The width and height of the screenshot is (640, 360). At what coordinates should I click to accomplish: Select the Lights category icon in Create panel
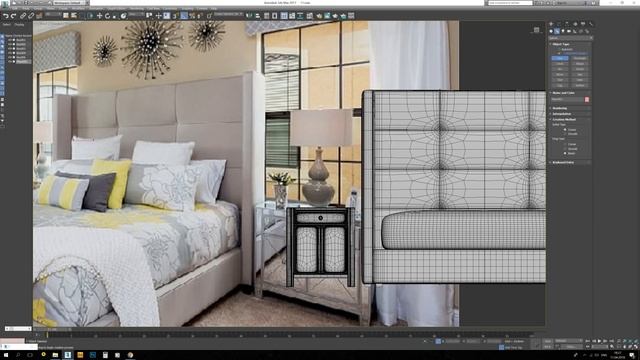[x=563, y=31]
